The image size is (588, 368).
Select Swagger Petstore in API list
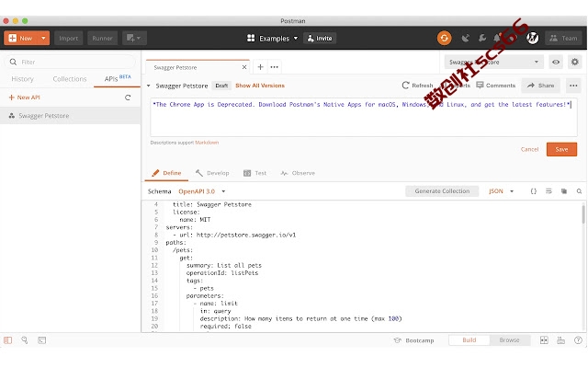[70, 116]
